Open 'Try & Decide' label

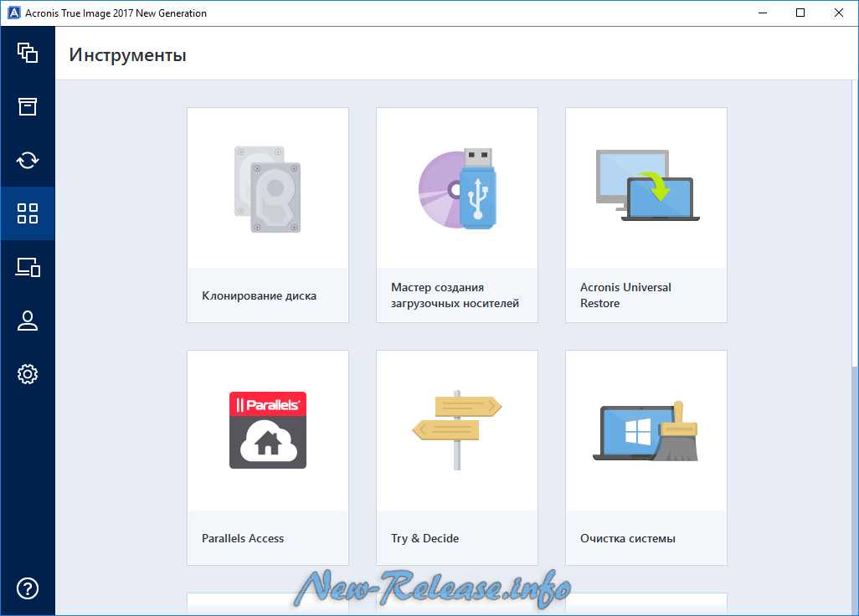pyautogui.click(x=424, y=538)
